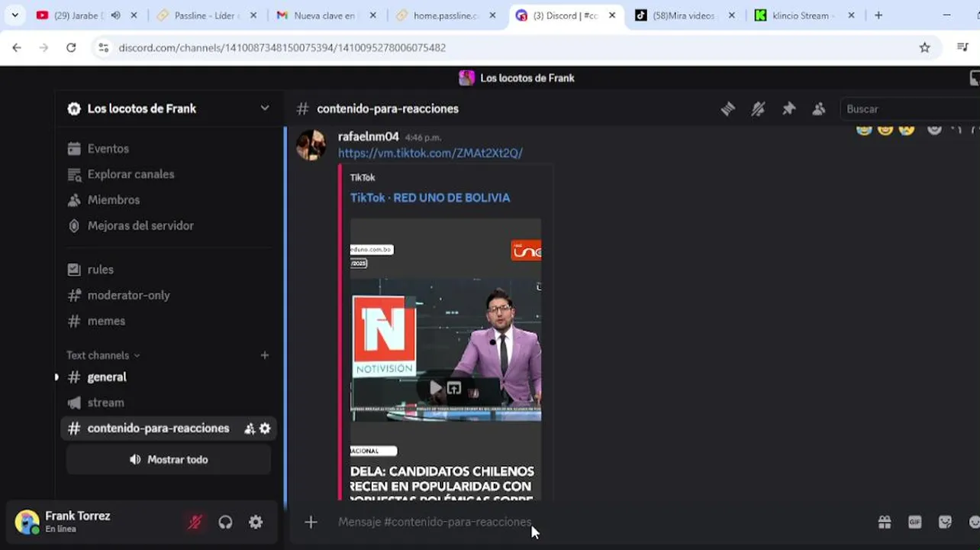
Task: Focus the Buscar search box
Action: [910, 109]
